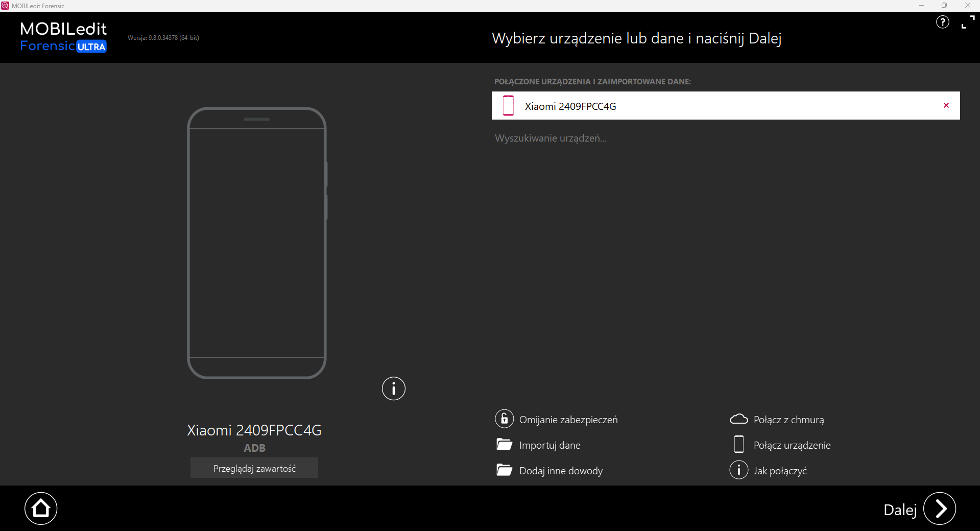This screenshot has width=980, height=531.
Task: Select the Xiaomi 2409FPCC4G device row
Action: [x=726, y=105]
